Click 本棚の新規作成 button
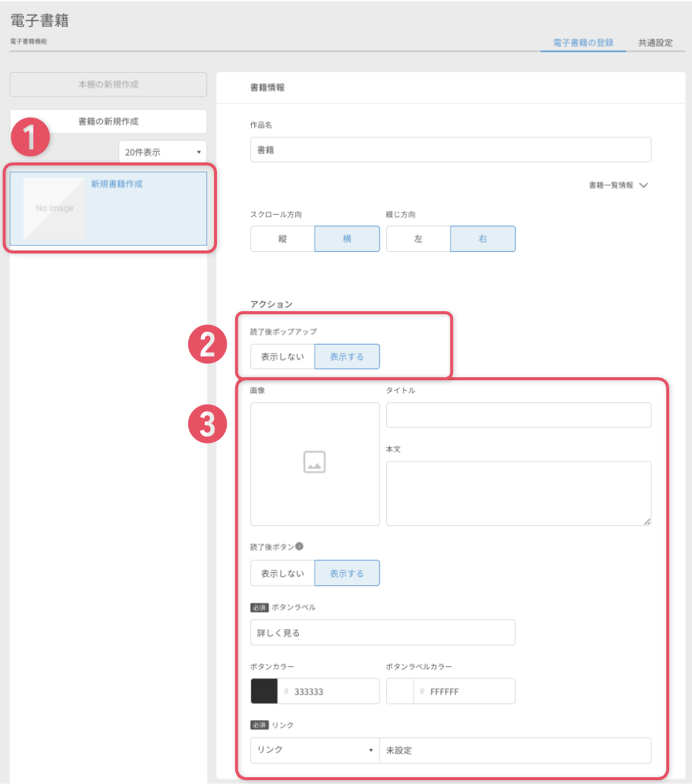The image size is (692, 784). coord(108,84)
